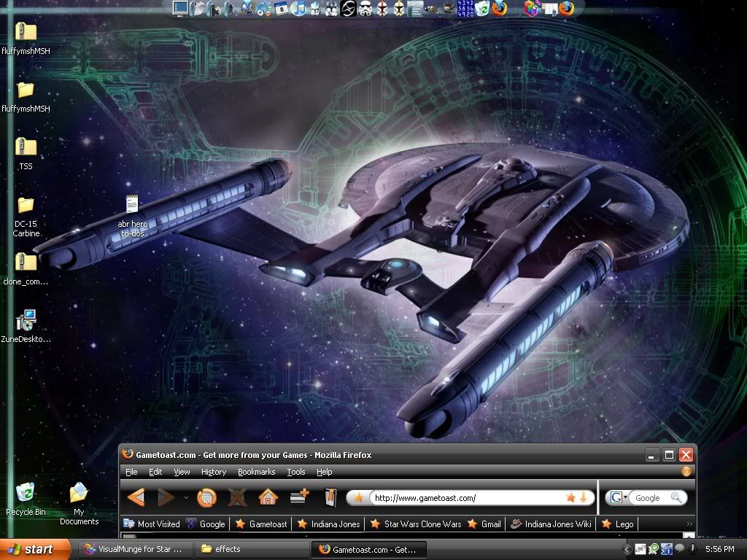747x560 pixels.
Task: Expand hidden bookmarks with the double chevron
Action: click(x=689, y=524)
